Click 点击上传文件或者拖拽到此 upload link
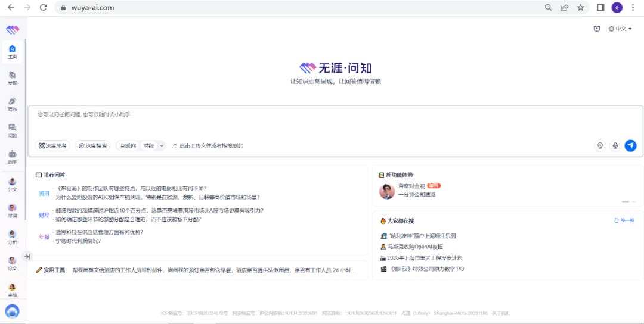Screen dimensions: 644x324 coord(208,145)
